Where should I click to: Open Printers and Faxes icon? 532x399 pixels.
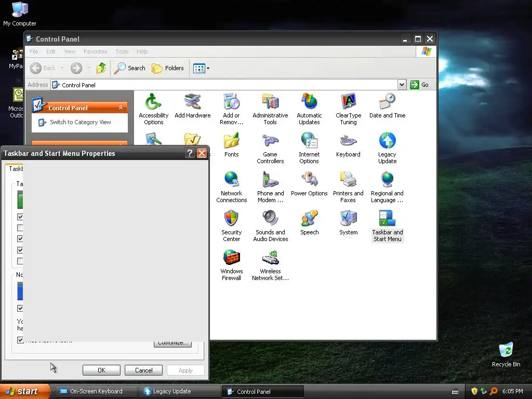(348, 187)
